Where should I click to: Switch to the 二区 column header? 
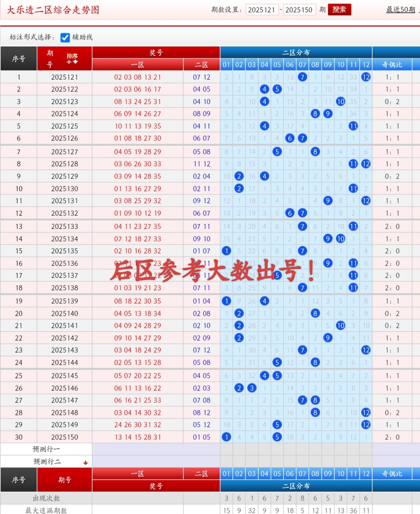(201, 65)
